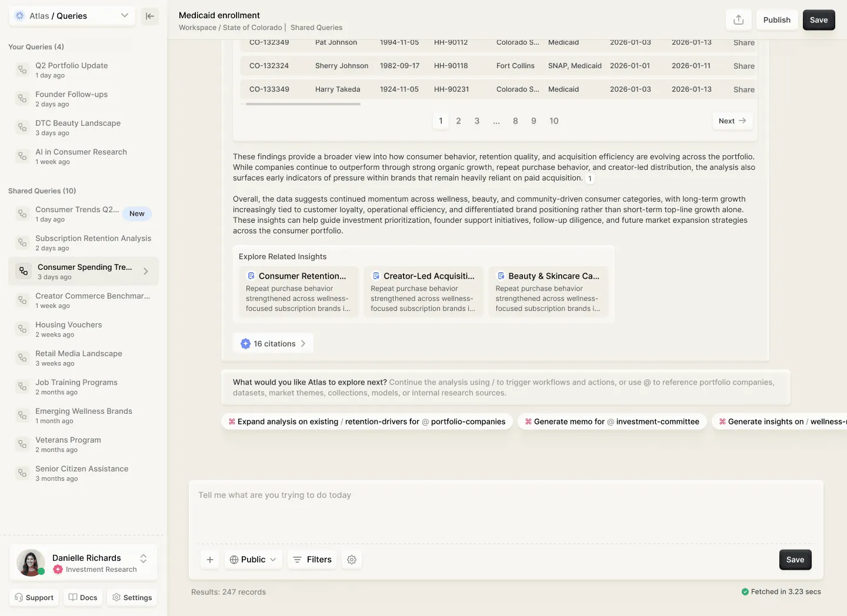Image resolution: width=847 pixels, height=616 pixels.
Task: Open Support from the sidebar footer
Action: (34, 598)
